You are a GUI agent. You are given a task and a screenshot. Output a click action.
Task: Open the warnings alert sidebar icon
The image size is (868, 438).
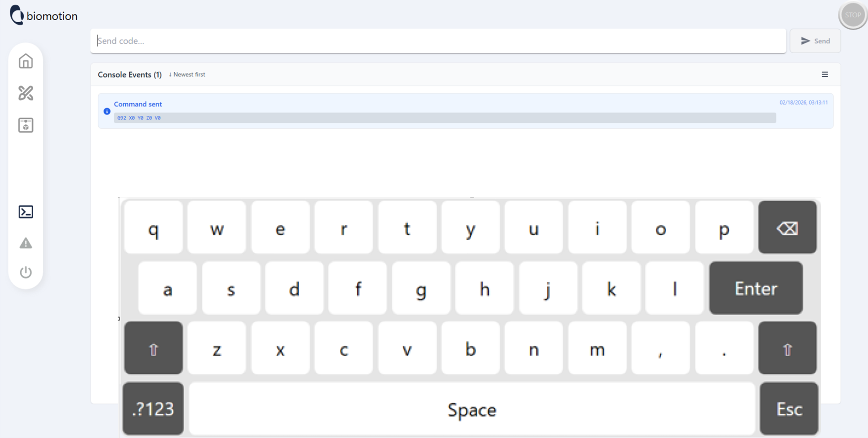coord(26,243)
